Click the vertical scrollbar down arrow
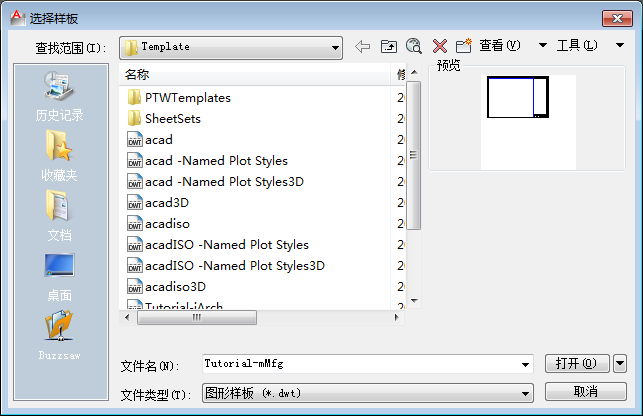The height and width of the screenshot is (416, 643). pos(414,301)
